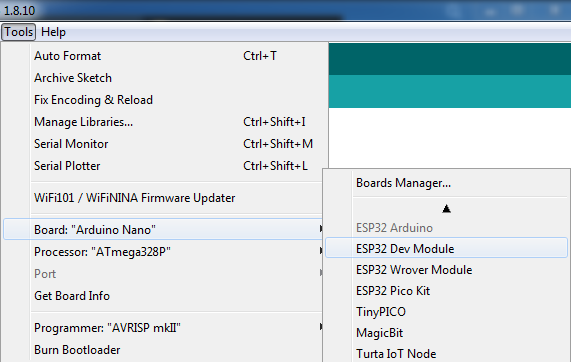Open WiFi101 / WiFiNINA Firmware Updater

point(163,198)
